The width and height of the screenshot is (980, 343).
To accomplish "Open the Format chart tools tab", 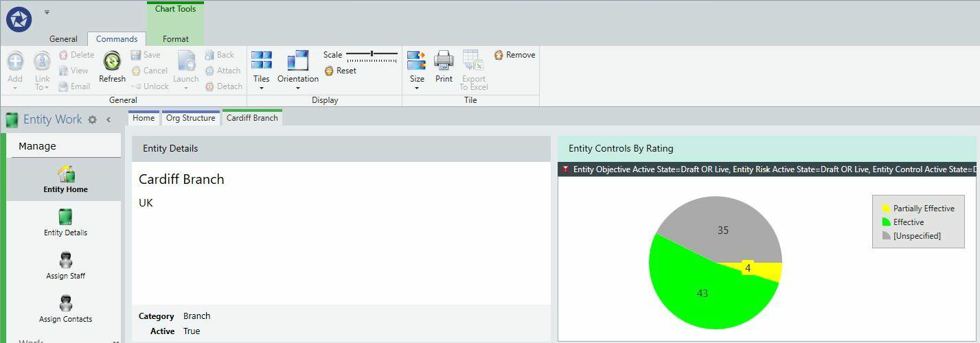I will pyautogui.click(x=175, y=39).
